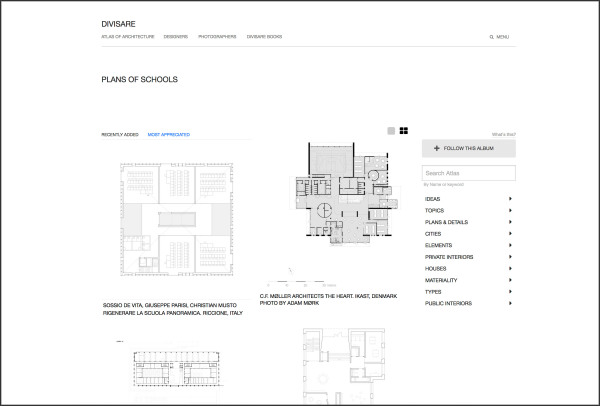This screenshot has width=600, height=406.
Task: Click the What's this? link
Action: click(503, 134)
